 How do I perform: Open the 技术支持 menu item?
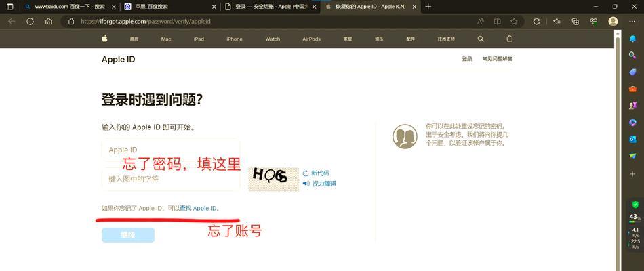coord(446,39)
